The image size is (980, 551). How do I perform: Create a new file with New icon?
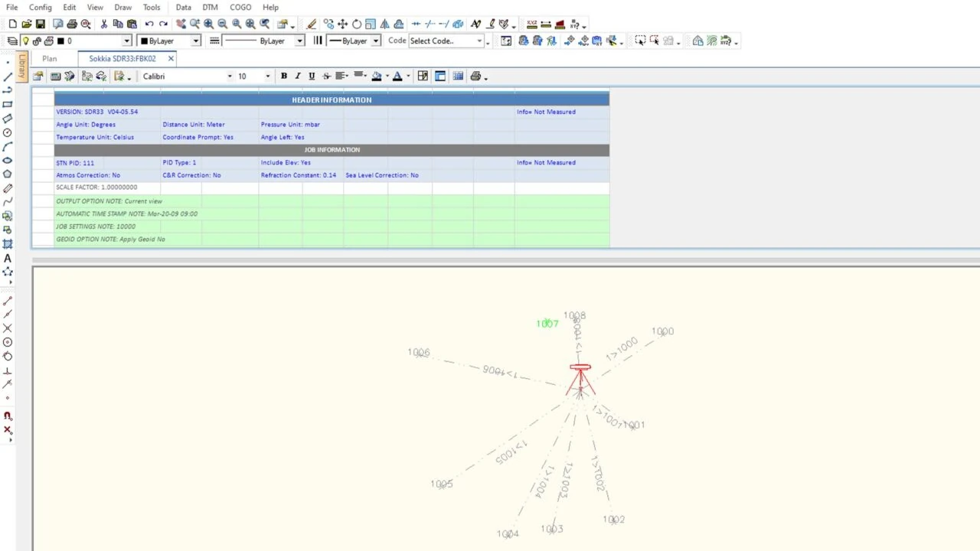pyautogui.click(x=12, y=24)
